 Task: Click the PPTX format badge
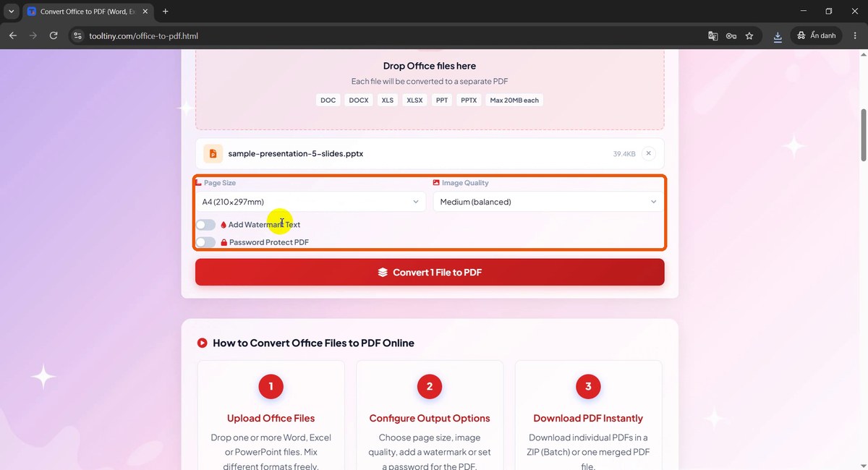(469, 101)
